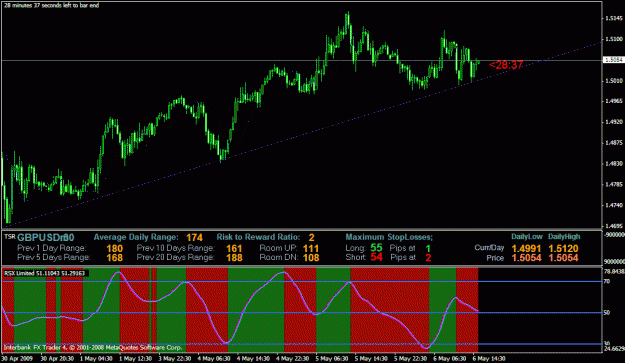
Task: Click the 24.6629 indicator scale minimum label
Action: coord(614,348)
